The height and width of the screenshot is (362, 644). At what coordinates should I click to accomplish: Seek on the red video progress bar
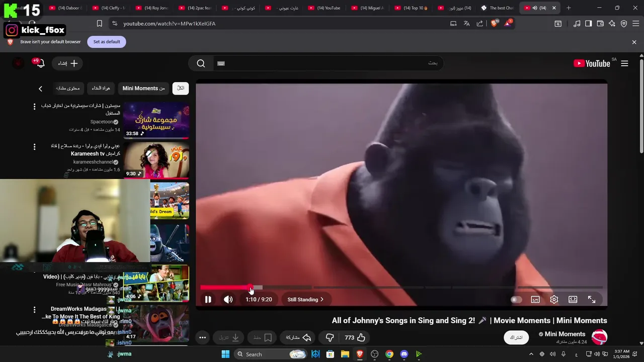[x=225, y=288]
